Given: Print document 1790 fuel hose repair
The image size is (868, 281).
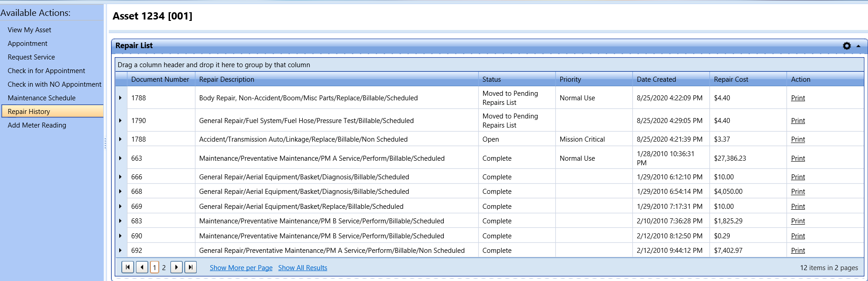Looking at the screenshot, I should (798, 121).
